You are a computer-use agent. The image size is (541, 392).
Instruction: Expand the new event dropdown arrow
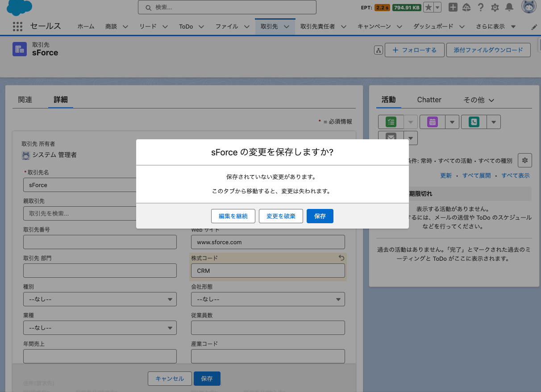(452, 122)
